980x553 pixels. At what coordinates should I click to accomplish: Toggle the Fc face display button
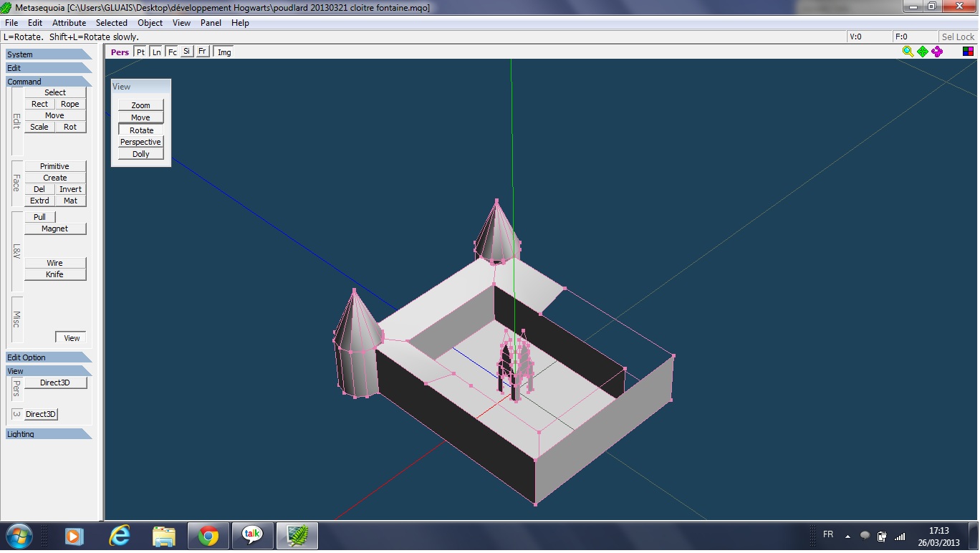click(172, 52)
